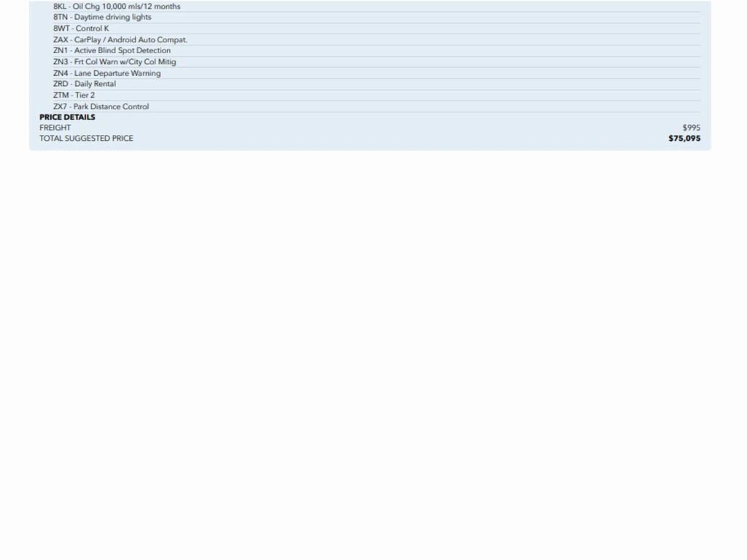Select the $995 freight amount
747x560 pixels.
tap(691, 128)
